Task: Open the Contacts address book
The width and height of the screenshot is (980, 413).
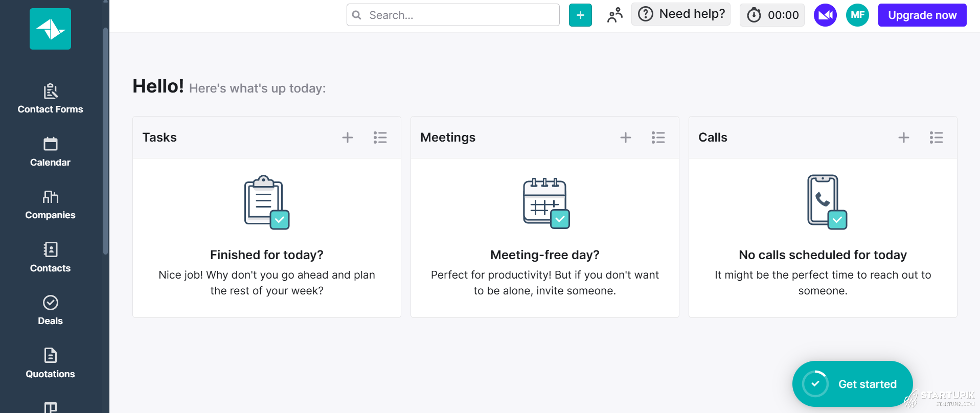Action: point(50,257)
